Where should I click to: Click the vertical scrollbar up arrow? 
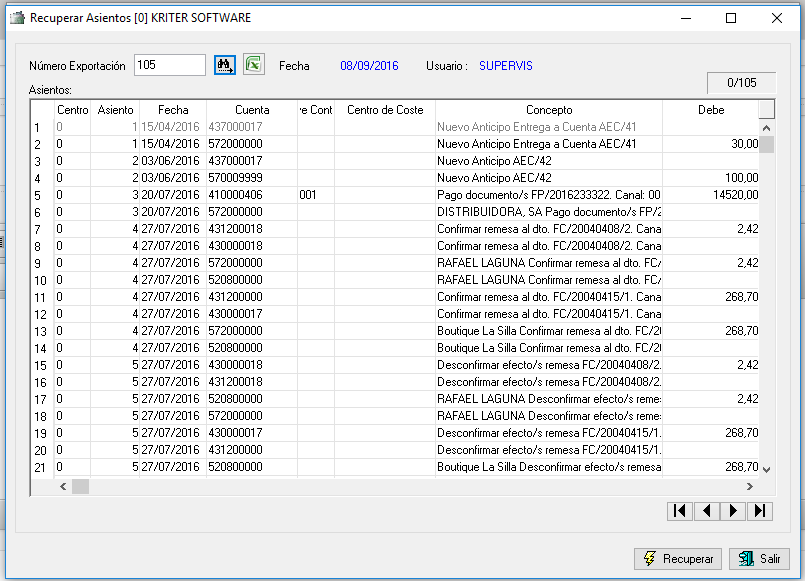coord(766,128)
